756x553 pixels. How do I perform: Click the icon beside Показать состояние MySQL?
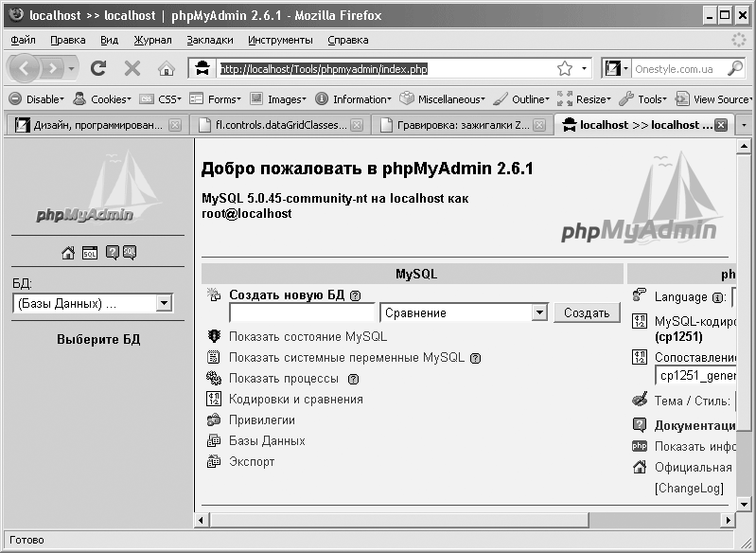point(214,336)
